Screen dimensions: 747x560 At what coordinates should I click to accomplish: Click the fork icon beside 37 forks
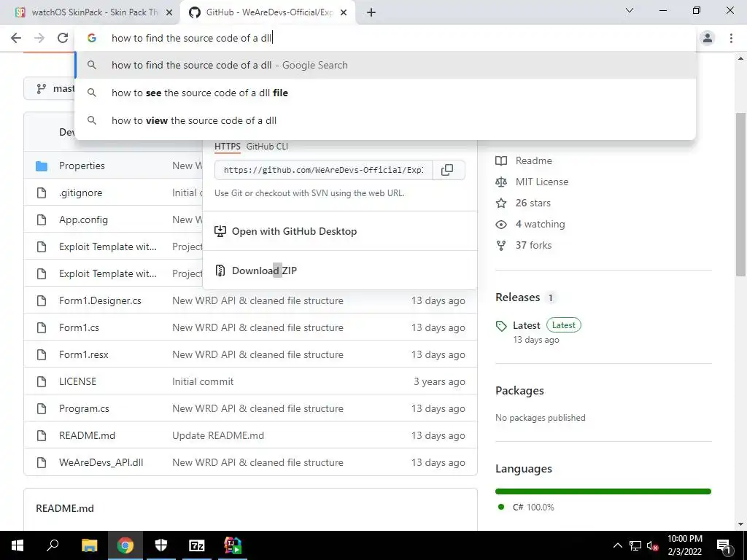(501, 246)
